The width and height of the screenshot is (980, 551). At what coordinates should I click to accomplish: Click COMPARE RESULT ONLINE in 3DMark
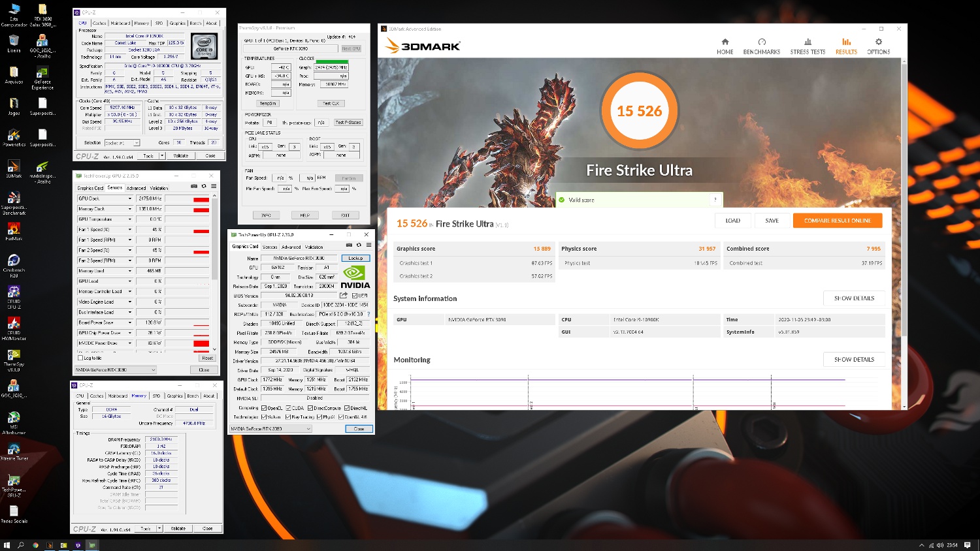pos(838,221)
